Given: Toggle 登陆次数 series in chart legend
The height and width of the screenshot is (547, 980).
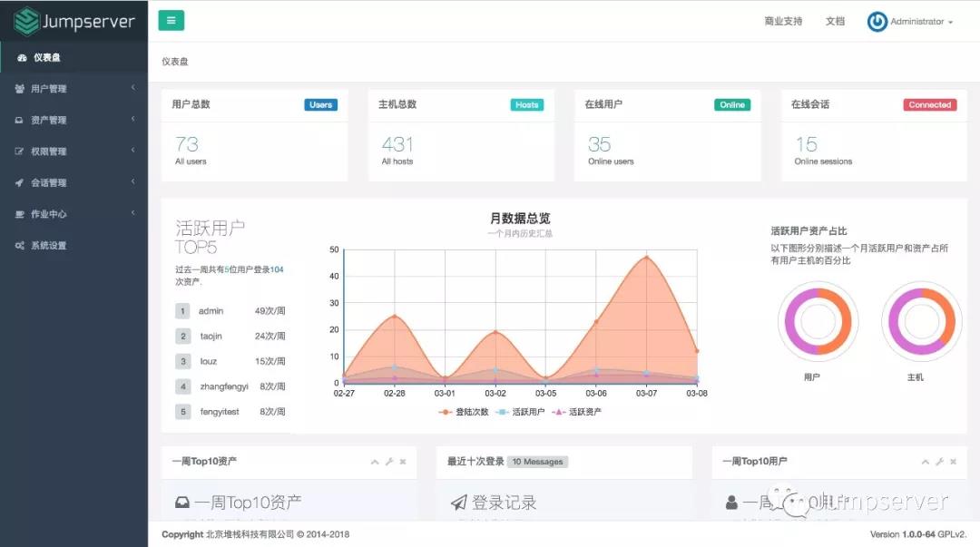Looking at the screenshot, I should tap(464, 412).
